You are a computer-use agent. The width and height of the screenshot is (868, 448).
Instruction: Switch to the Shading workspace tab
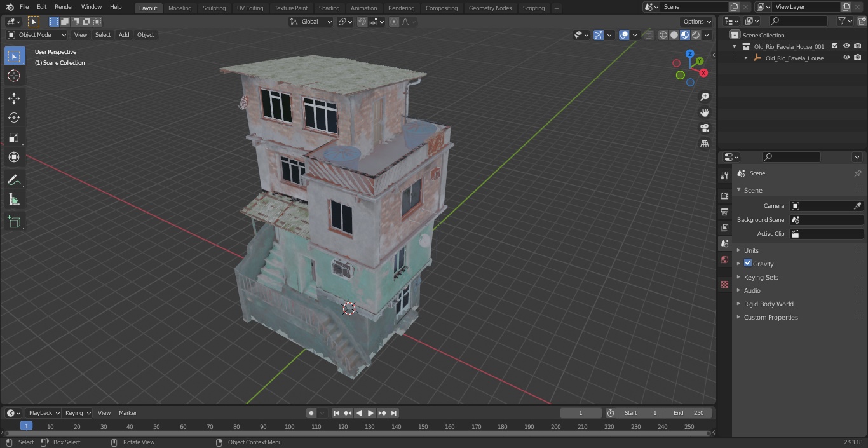click(x=329, y=8)
